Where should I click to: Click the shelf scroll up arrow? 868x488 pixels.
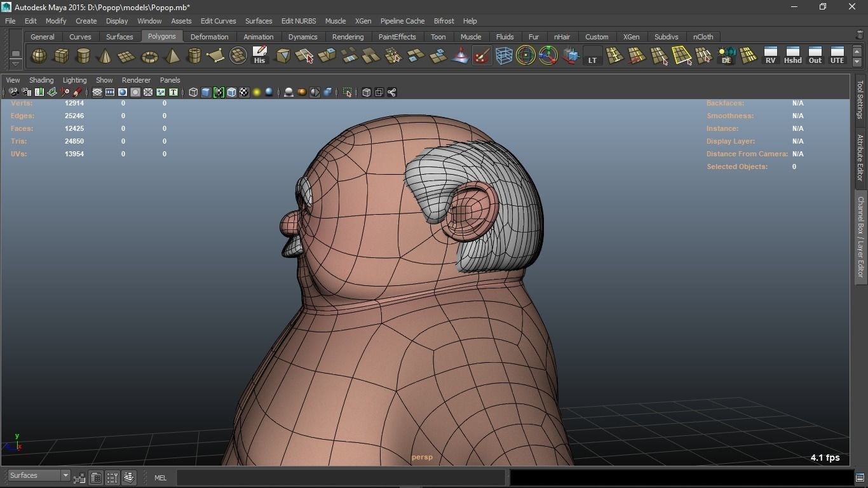point(857,51)
